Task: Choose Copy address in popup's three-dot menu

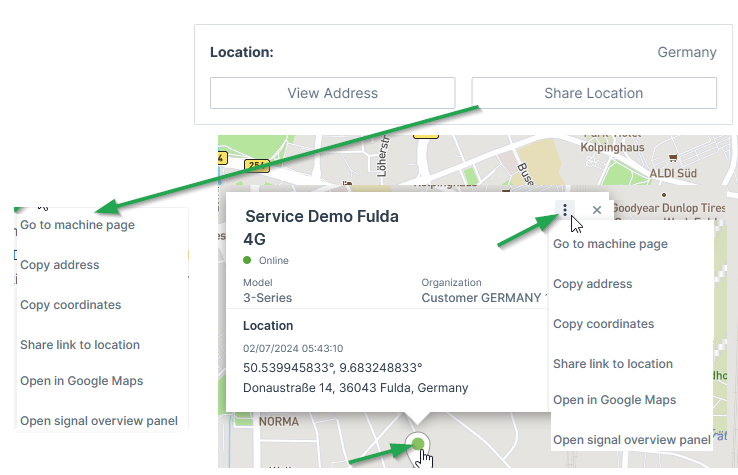Action: (x=592, y=284)
